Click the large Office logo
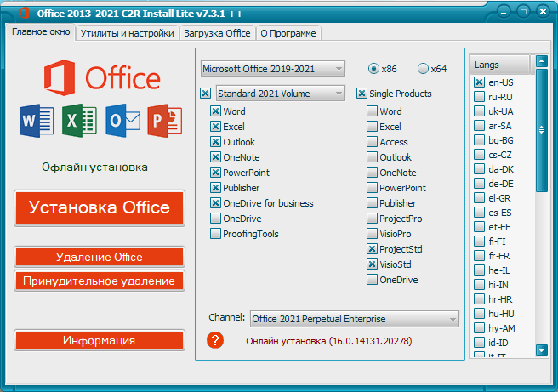The image size is (558, 392). click(x=100, y=78)
